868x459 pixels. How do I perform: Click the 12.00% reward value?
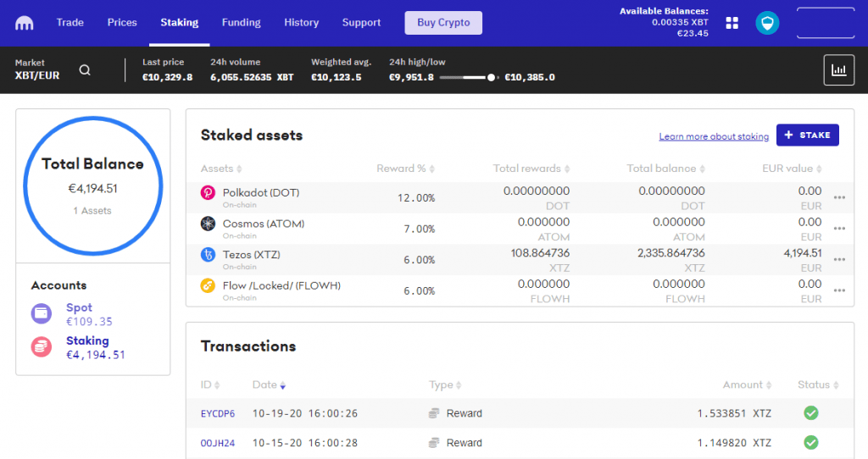point(416,198)
